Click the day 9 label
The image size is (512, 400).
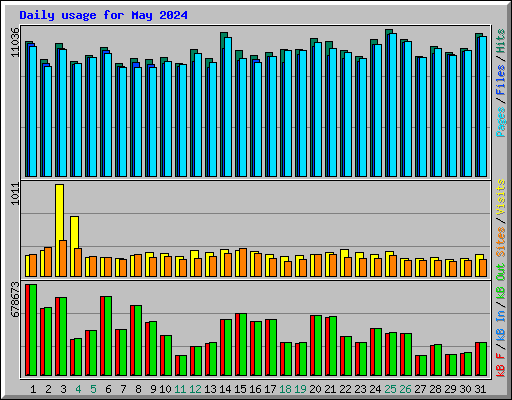tap(153, 389)
